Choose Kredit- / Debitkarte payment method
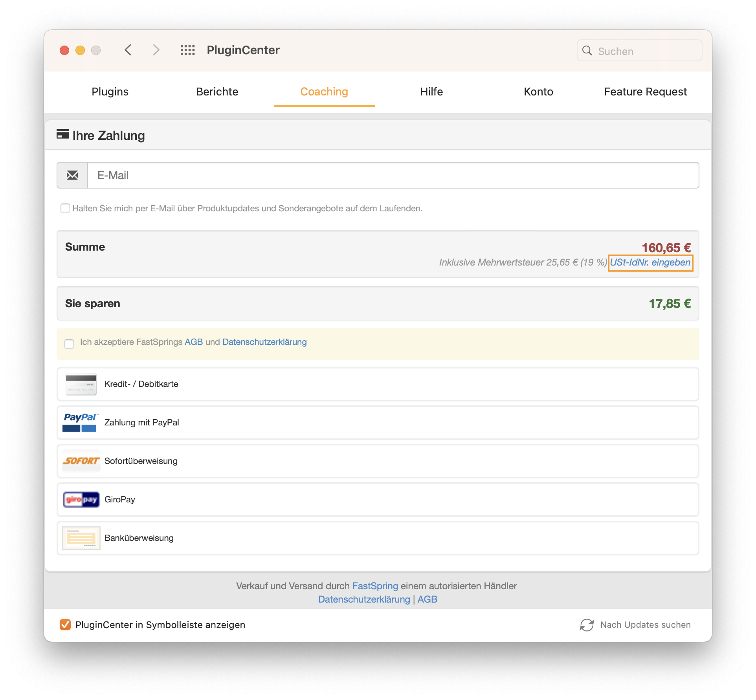Screen dimensions: 756x700 (378, 384)
